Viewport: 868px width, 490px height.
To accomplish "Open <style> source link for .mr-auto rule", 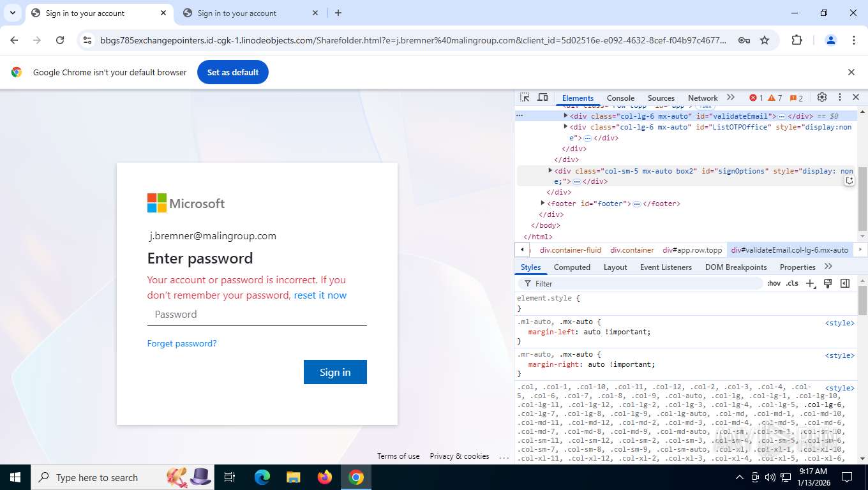I will tap(839, 355).
